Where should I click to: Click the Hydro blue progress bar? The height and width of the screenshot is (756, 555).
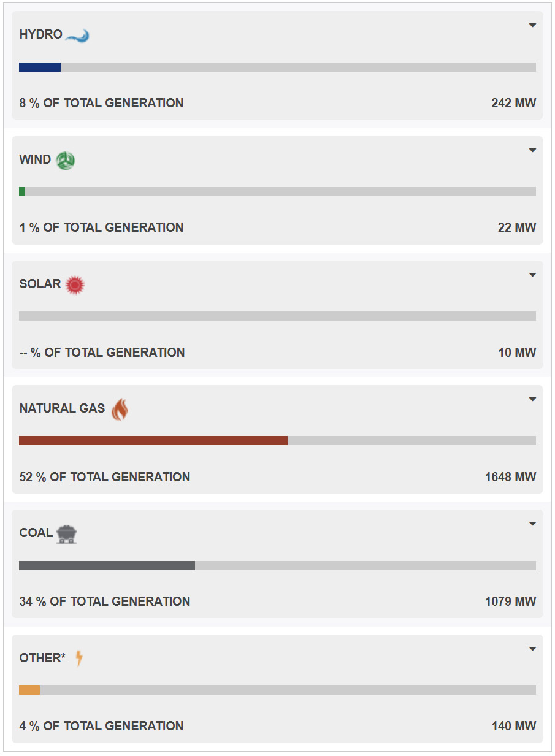[40, 67]
